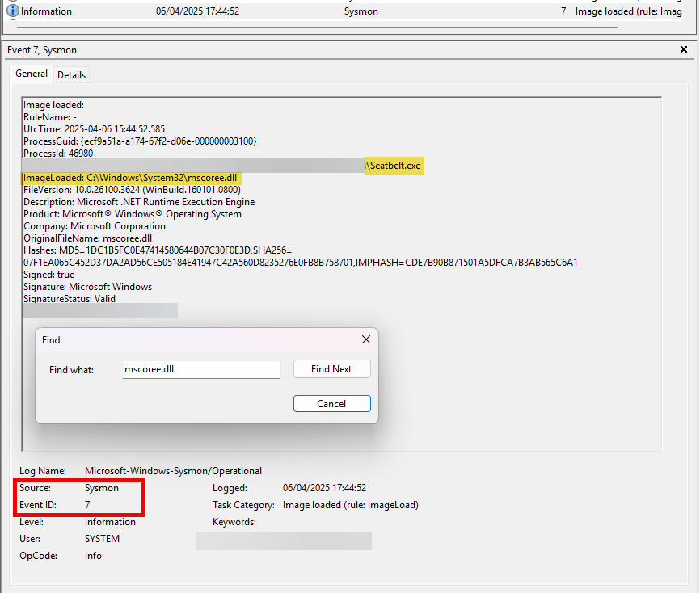This screenshot has height=593, width=700.
Task: Select the General tab
Action: tap(32, 74)
